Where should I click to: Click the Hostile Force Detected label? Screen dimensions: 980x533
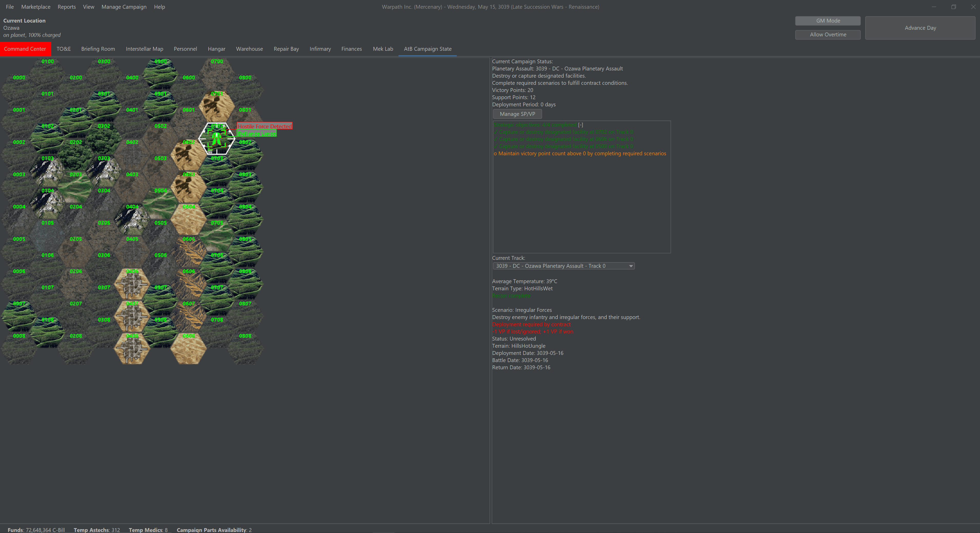[264, 126]
